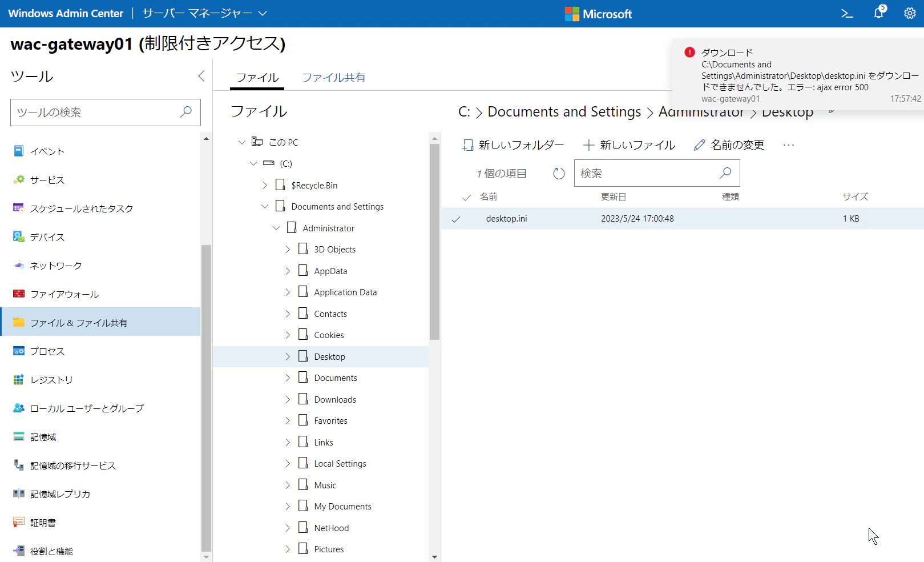Viewport: 924px width, 562px height.
Task: Open the イベント tool
Action: [x=101, y=151]
